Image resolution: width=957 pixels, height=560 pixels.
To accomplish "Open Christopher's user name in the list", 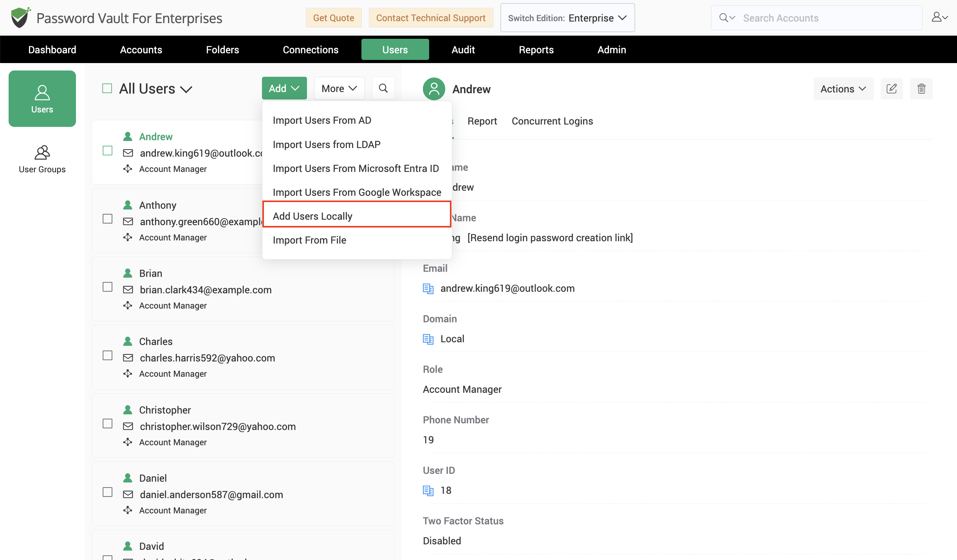I will pos(165,410).
